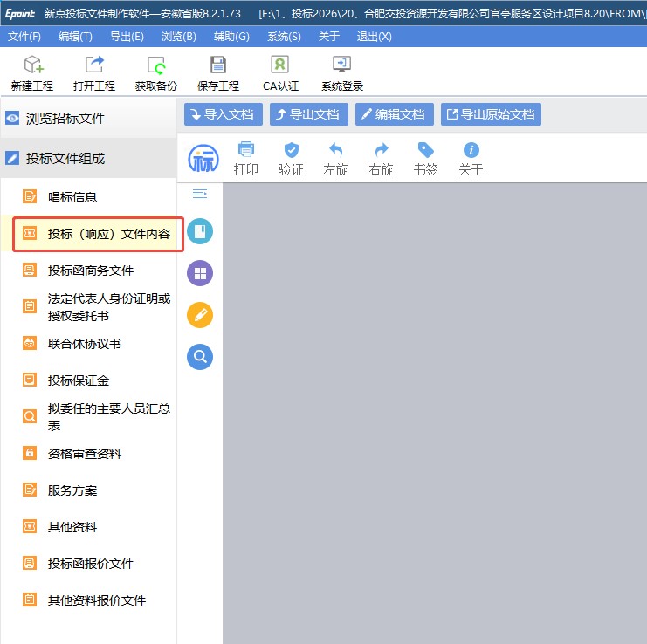Click the orange pencil annotation button
This screenshot has height=644, width=647.
tap(200, 315)
